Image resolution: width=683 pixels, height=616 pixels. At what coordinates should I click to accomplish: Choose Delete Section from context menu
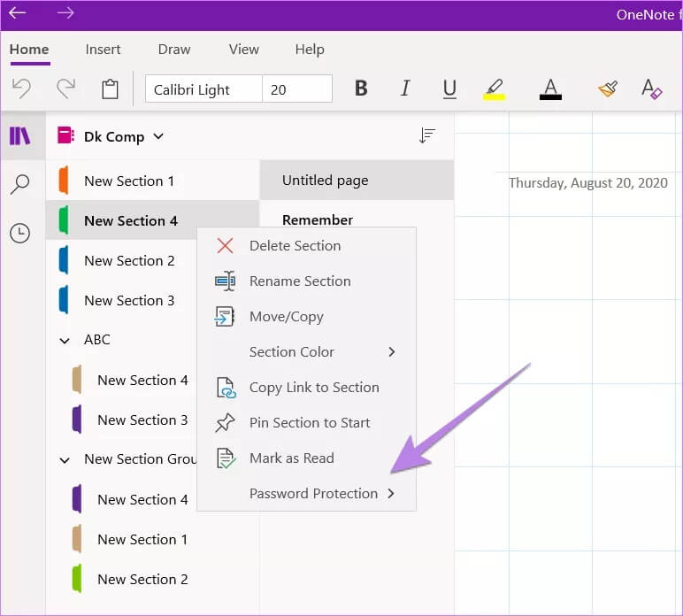[295, 245]
